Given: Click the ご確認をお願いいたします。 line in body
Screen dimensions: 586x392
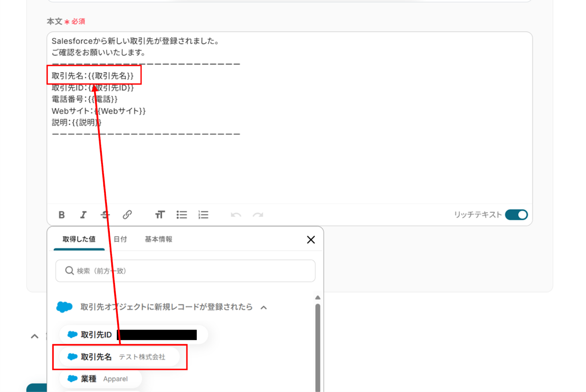Looking at the screenshot, I should click(99, 53).
